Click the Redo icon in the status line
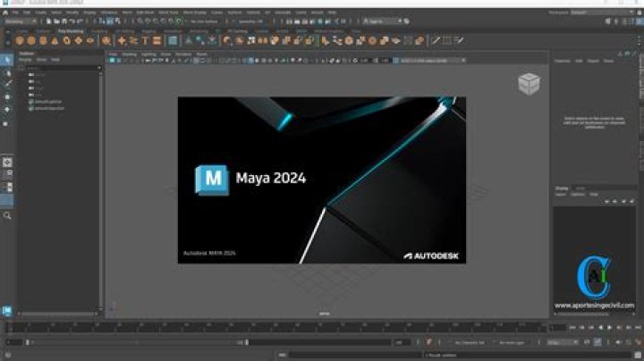Viewport: 644px width, 361px height. pos(80,21)
